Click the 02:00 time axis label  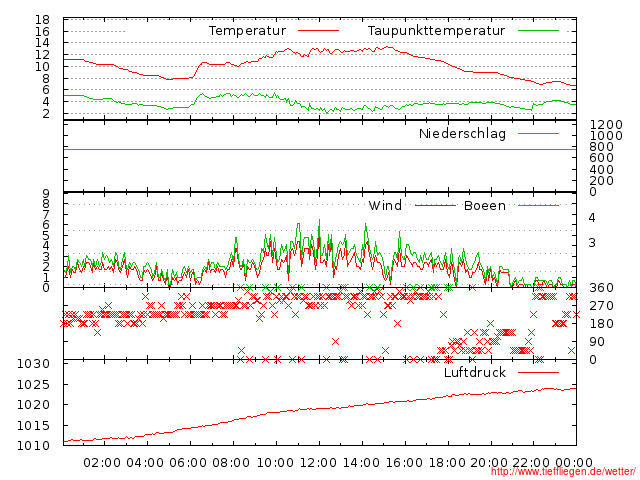102,462
